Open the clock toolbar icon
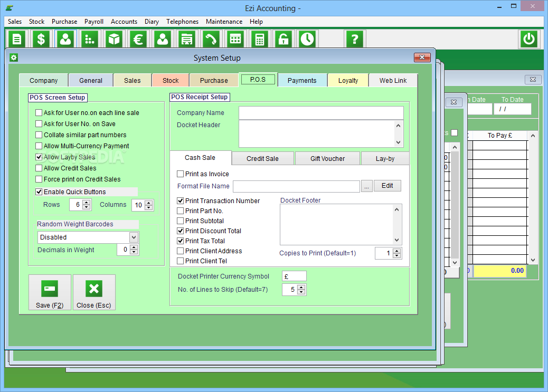 pos(308,39)
